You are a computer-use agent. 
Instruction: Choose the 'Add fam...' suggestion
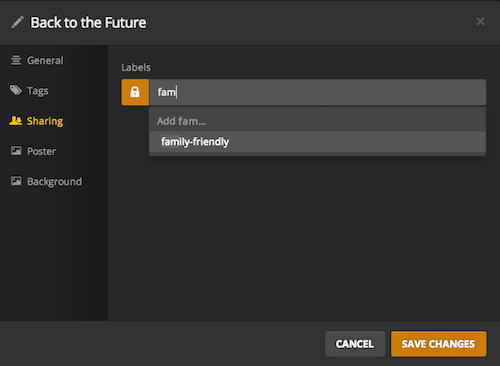317,121
